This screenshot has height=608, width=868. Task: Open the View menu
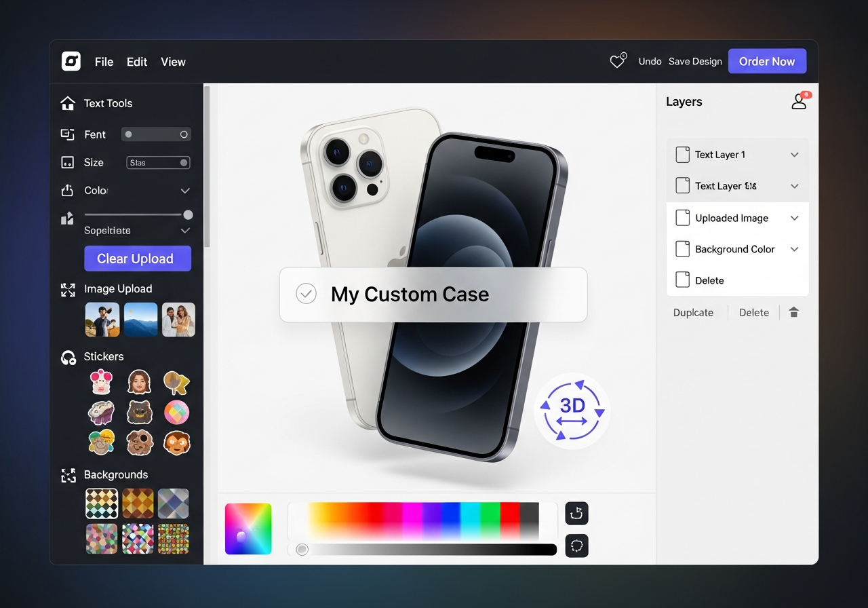click(173, 62)
